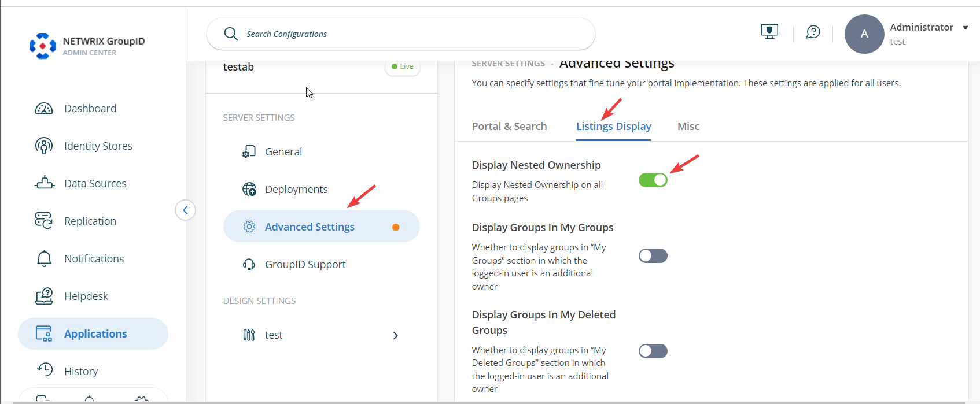Click the Display Groups In My Groups heading
The height and width of the screenshot is (404, 980).
(x=543, y=227)
